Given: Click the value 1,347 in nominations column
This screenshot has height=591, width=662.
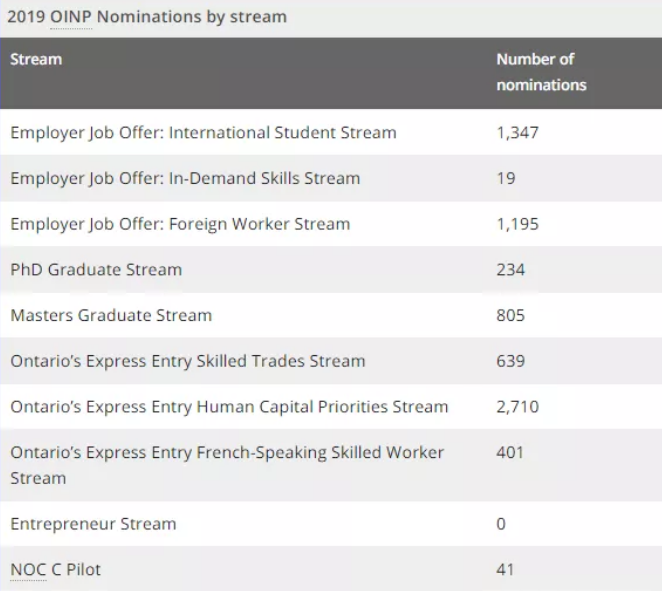Looking at the screenshot, I should pyautogui.click(x=517, y=132).
